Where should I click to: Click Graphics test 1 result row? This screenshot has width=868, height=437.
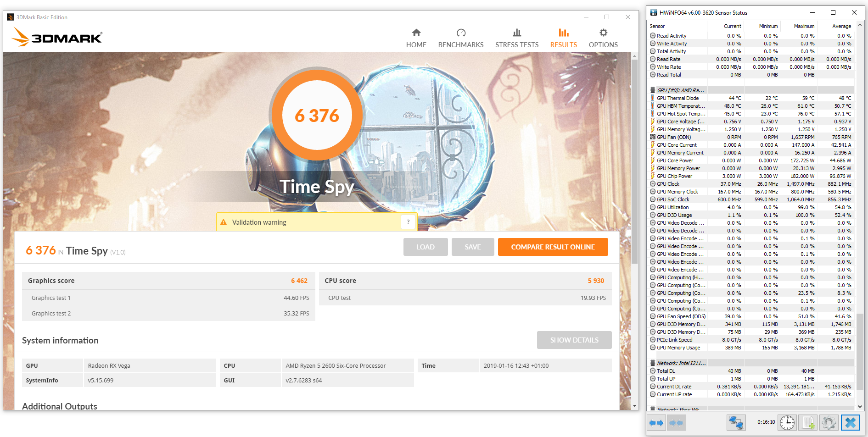pos(168,298)
